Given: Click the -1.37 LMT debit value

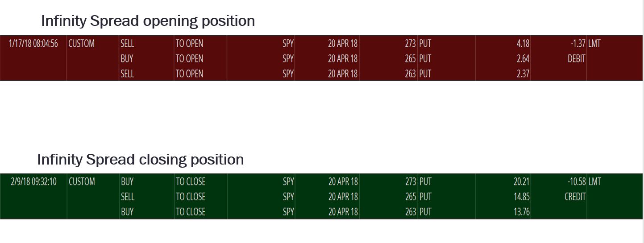Looking at the screenshot, I should 586,44.
